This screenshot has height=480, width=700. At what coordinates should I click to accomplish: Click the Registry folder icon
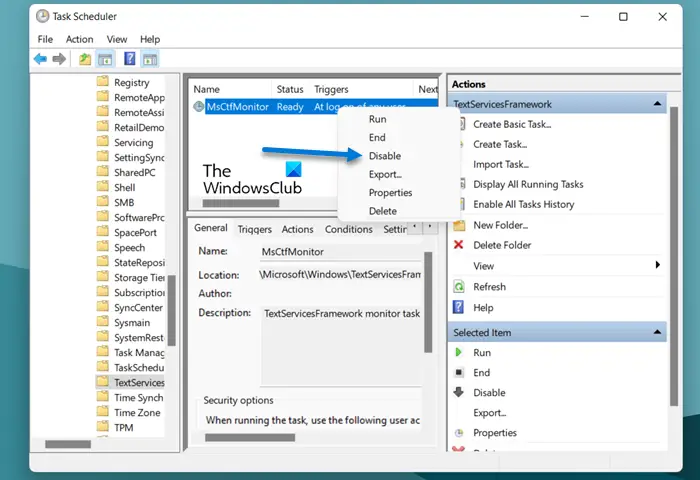103,82
